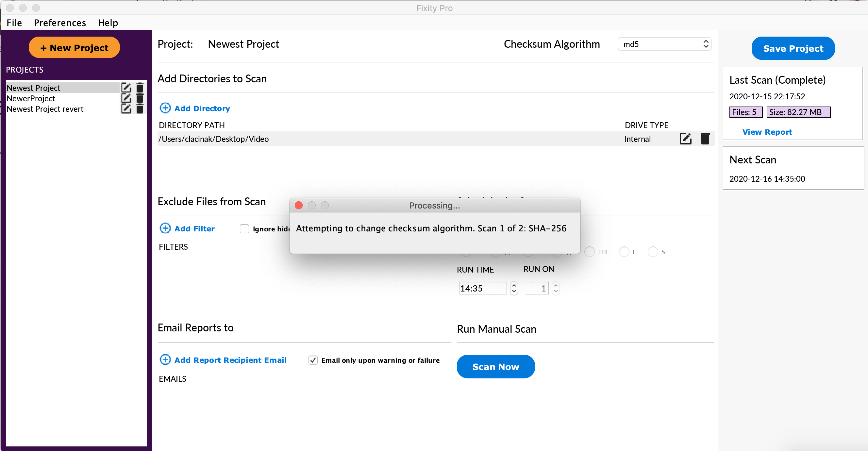Click the Run Time field showing 14:35
Image resolution: width=868 pixels, height=451 pixels.
click(482, 289)
